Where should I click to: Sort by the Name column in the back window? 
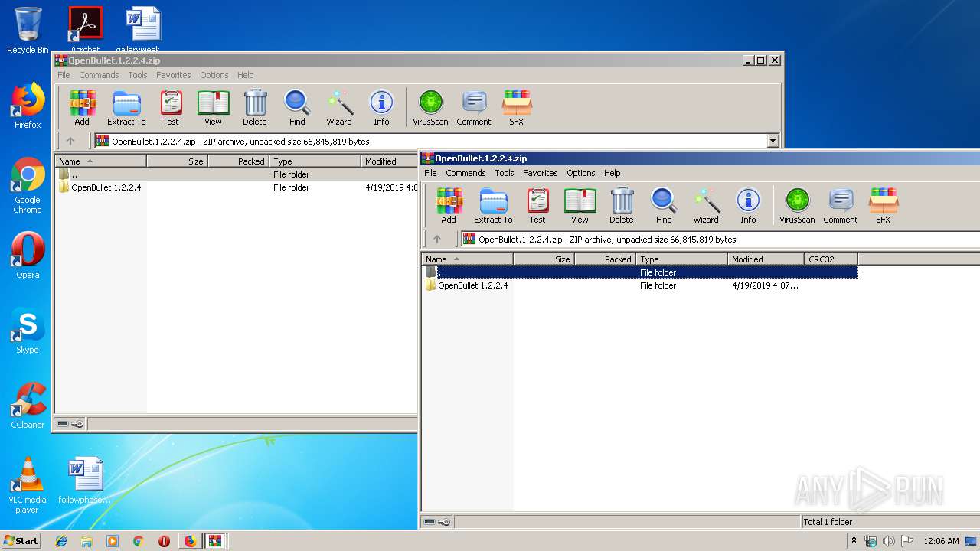(x=100, y=161)
